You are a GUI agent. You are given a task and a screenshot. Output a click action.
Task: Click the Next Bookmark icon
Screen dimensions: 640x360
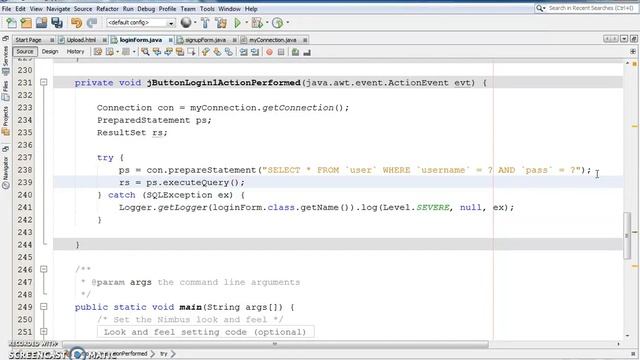pyautogui.click(x=217, y=52)
